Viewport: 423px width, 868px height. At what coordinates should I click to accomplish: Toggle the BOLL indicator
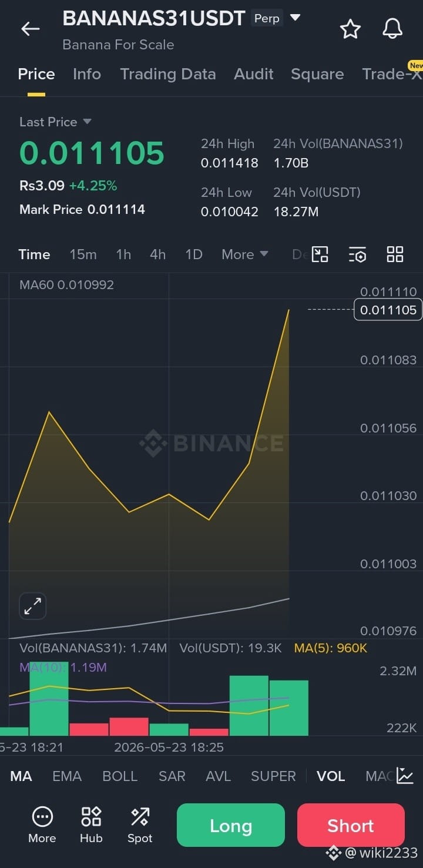120,776
